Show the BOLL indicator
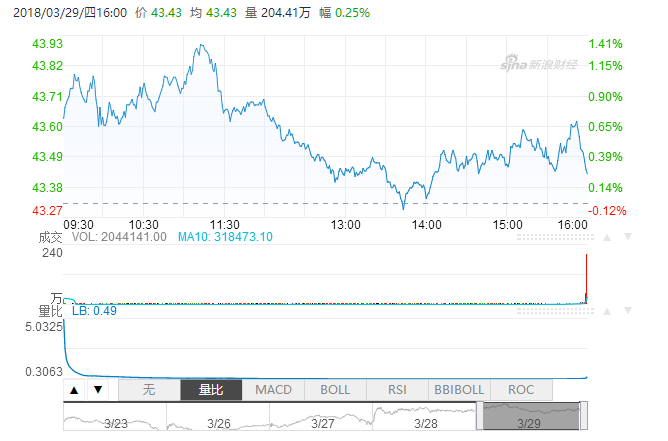 335,390
